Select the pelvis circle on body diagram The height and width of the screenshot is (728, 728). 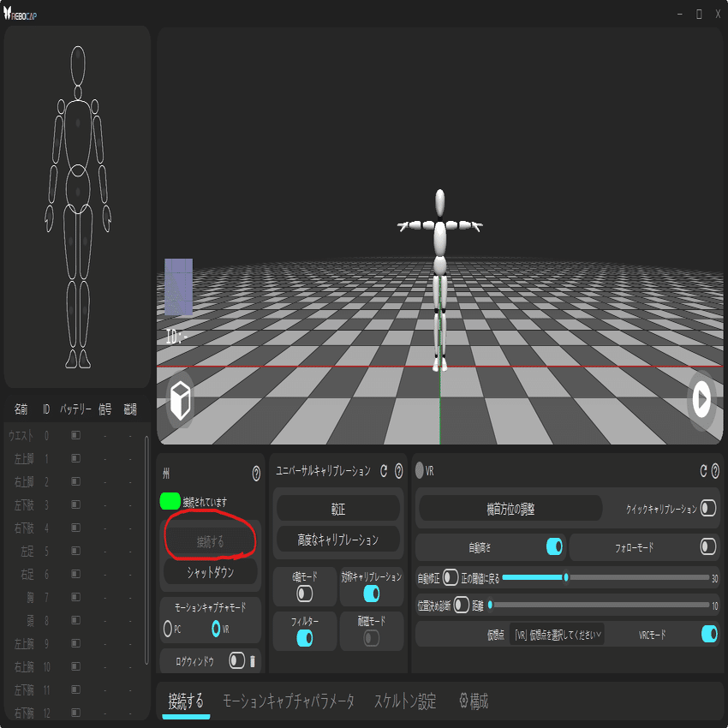pos(78,189)
